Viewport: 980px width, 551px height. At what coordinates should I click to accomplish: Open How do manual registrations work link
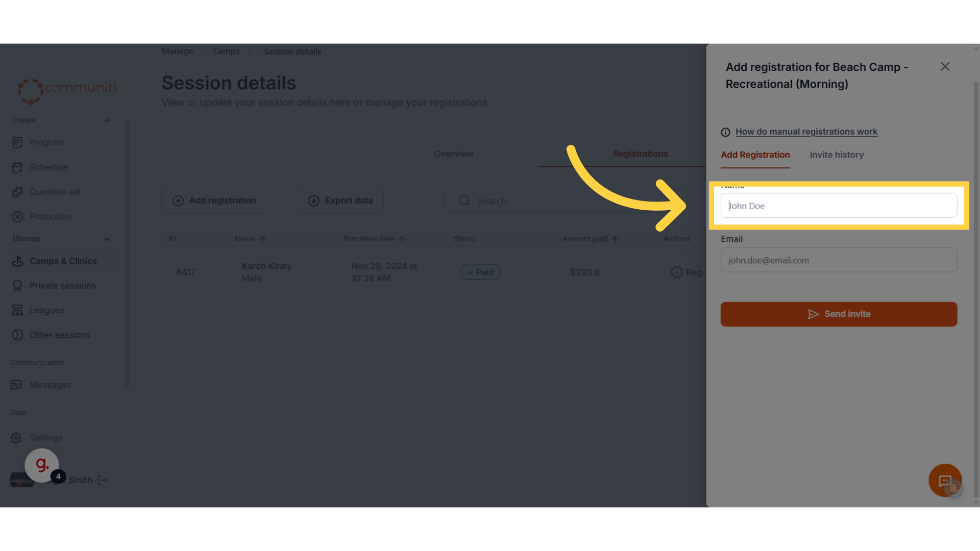(x=806, y=132)
